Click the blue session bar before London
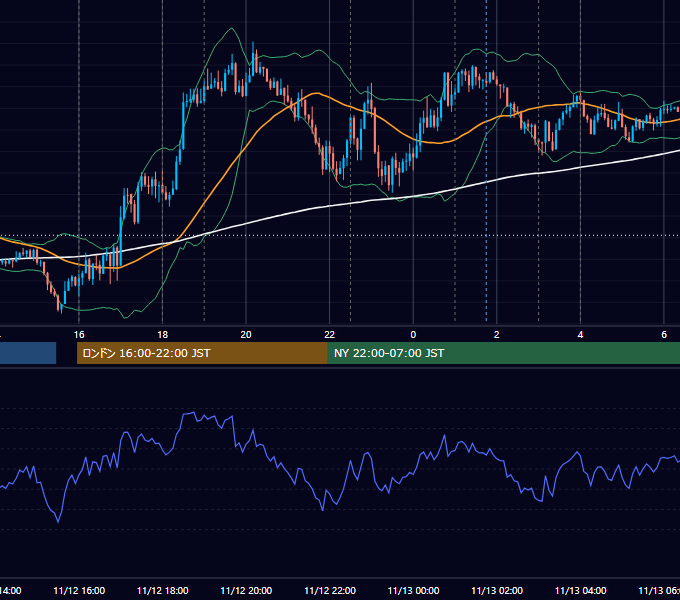The image size is (680, 600). tap(28, 353)
